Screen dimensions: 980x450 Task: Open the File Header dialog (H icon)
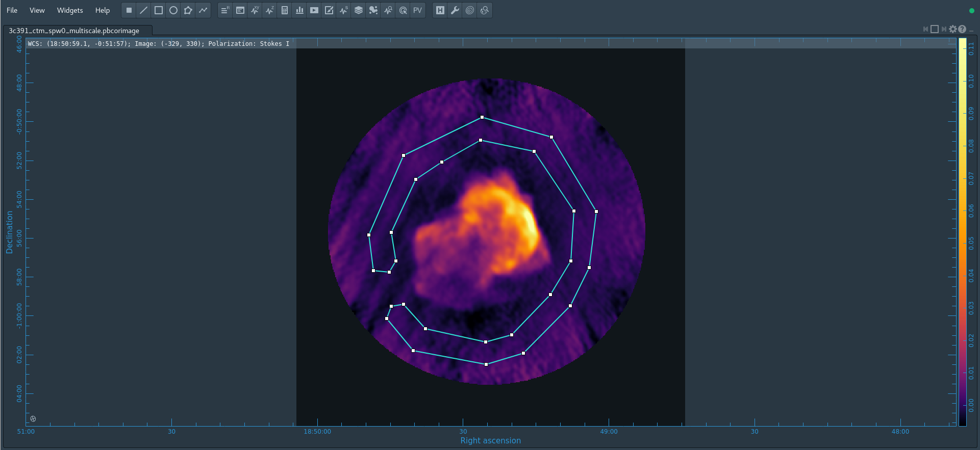tap(440, 10)
